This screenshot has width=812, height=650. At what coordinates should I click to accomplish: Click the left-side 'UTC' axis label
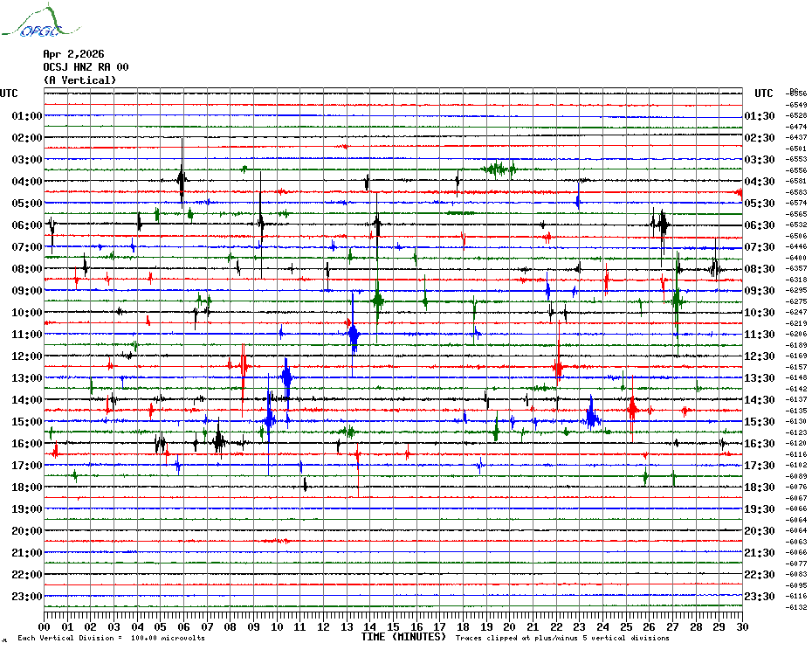point(9,93)
